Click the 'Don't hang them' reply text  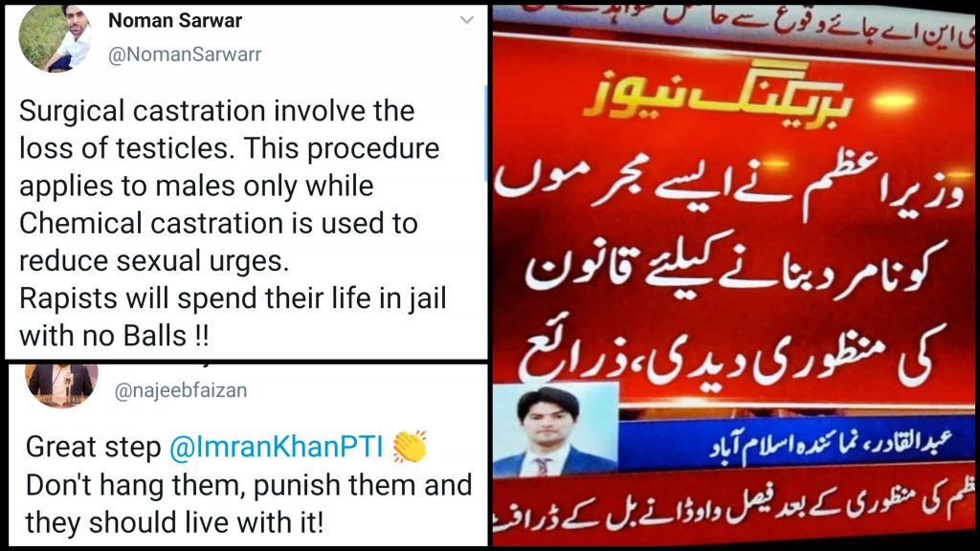tap(249, 503)
